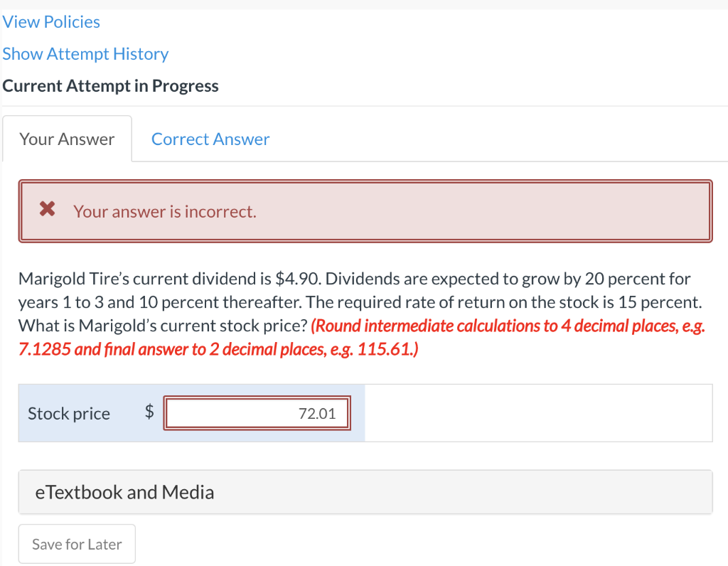Select the error indicator inside the alert banner
This screenshot has width=728, height=566.
click(46, 209)
